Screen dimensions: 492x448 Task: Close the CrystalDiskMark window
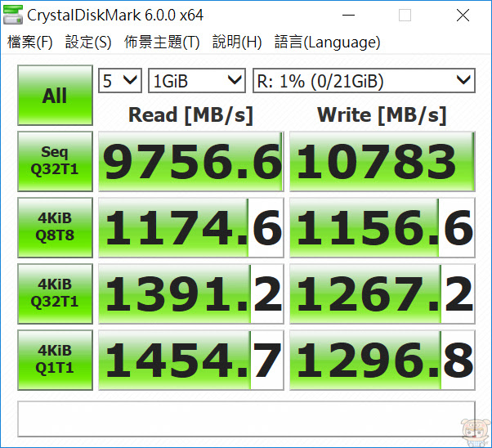(x=463, y=15)
